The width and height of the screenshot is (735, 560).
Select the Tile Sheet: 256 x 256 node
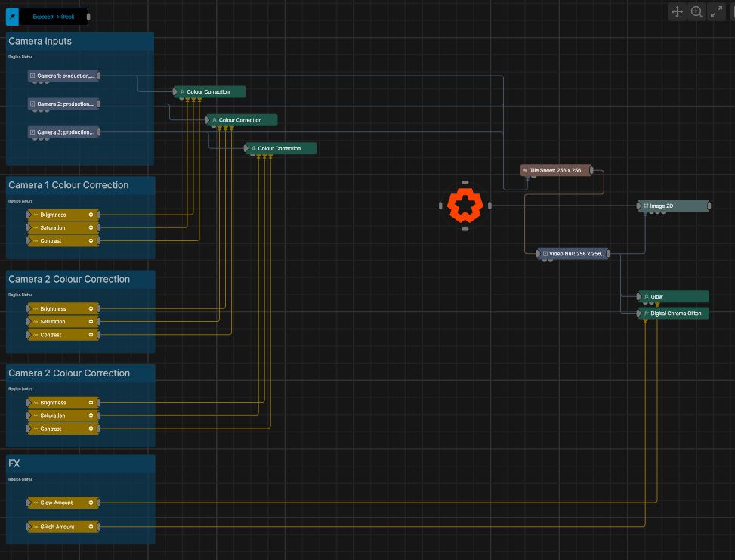(555, 171)
